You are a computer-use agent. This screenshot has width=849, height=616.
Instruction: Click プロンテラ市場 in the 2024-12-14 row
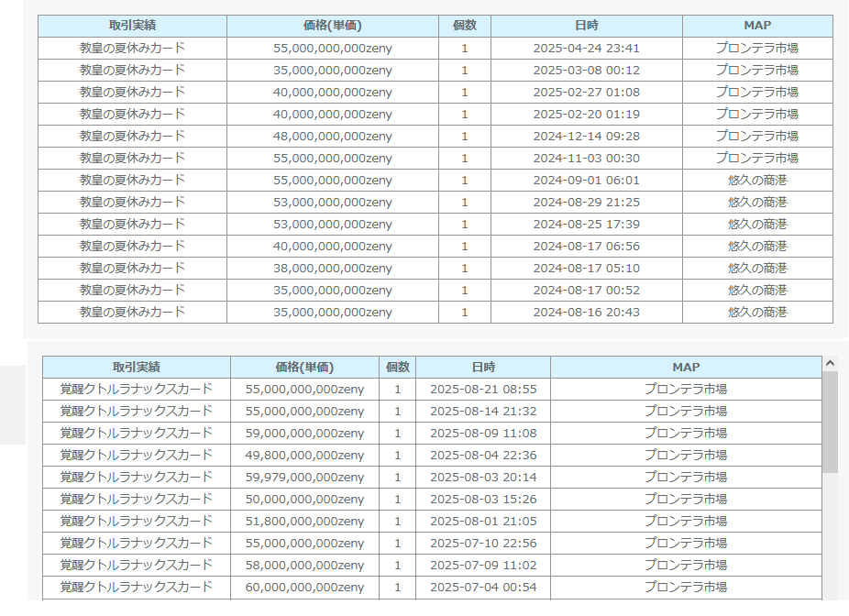coord(757,137)
